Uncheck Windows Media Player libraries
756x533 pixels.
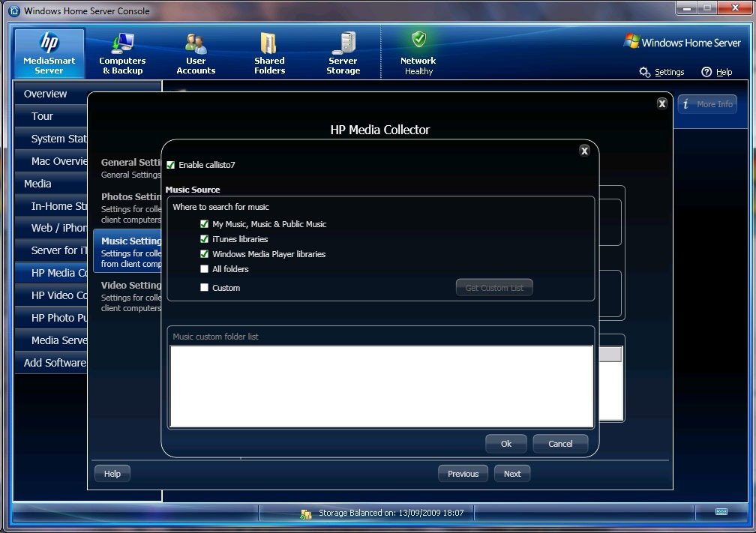(205, 254)
